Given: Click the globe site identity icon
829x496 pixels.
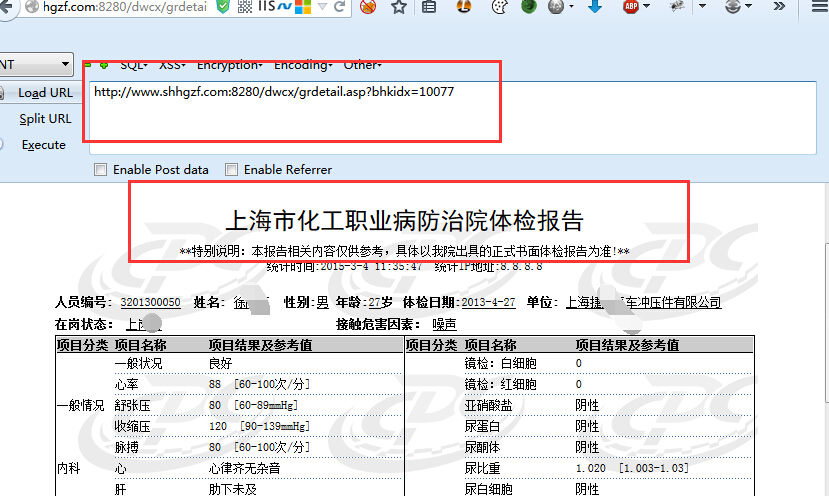Looking at the screenshot, I should tap(32, 6).
